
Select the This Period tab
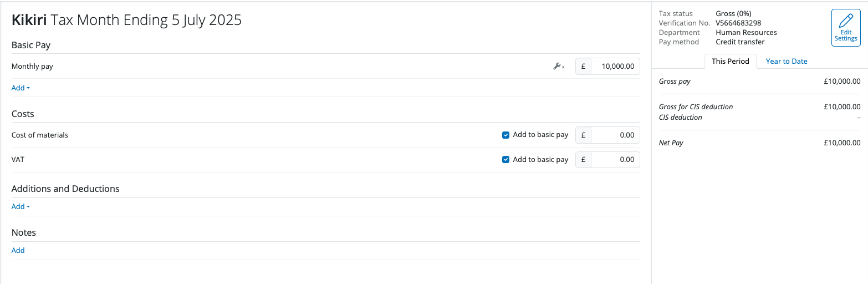(x=730, y=62)
